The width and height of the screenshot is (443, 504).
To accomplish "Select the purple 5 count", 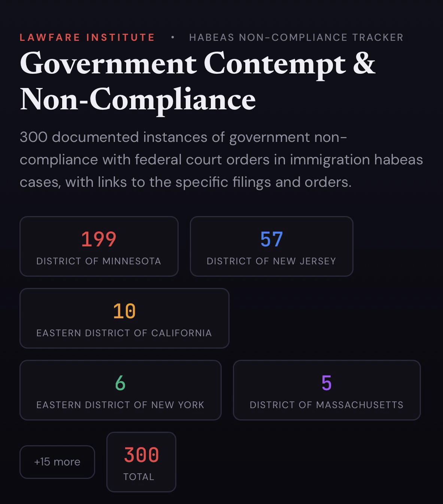I will pos(327,383).
